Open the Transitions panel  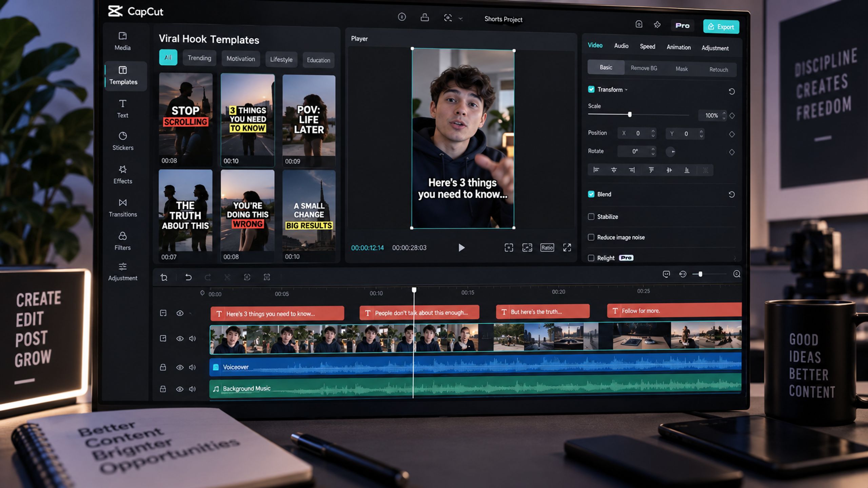(123, 208)
